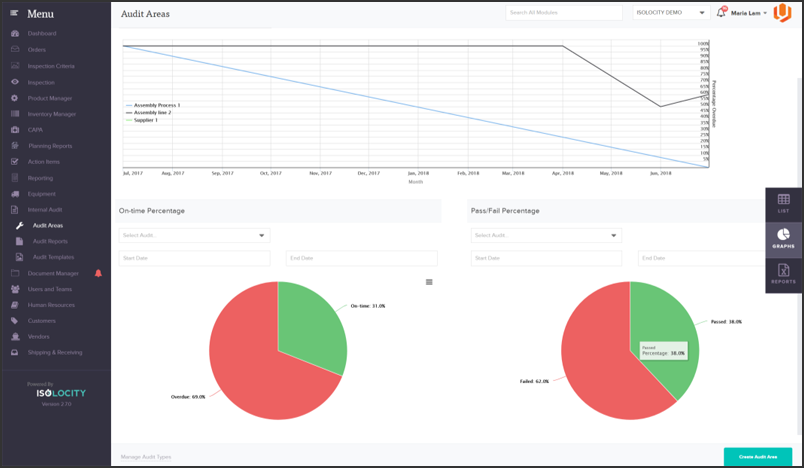Click the red Document Manager alert bell

click(98, 273)
